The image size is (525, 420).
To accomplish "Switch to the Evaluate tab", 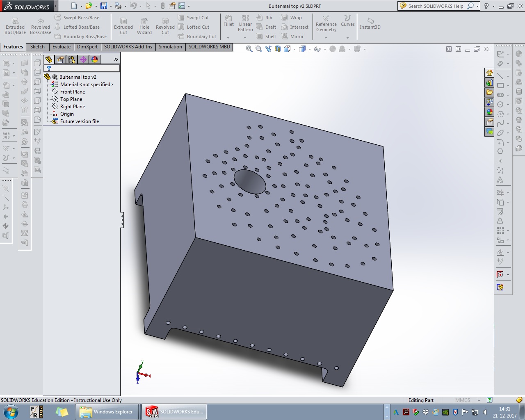I will (x=61, y=47).
